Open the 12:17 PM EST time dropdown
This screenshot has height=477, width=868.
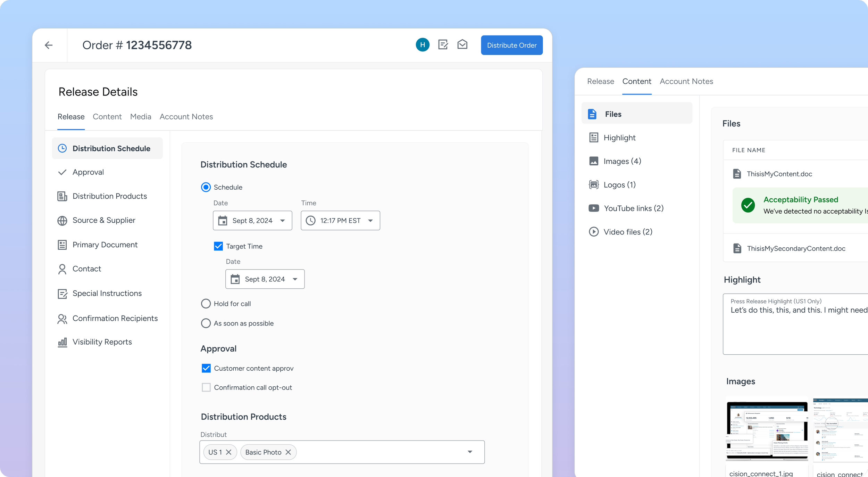340,221
